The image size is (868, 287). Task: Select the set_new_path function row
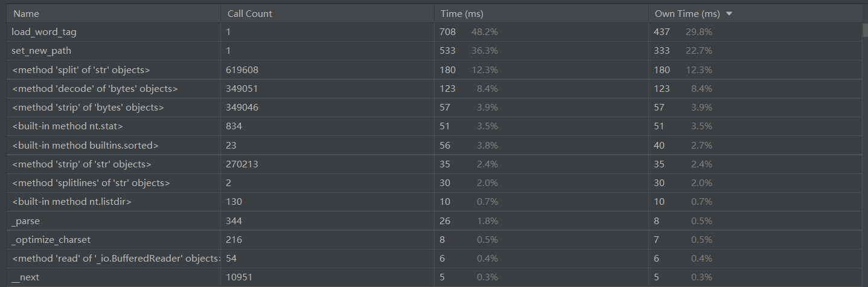pos(434,51)
